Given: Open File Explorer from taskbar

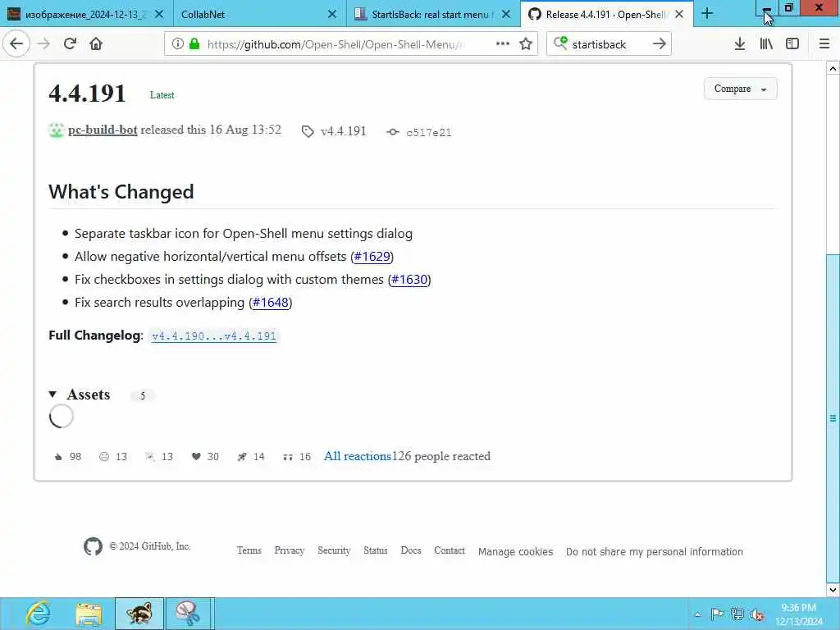Looking at the screenshot, I should pos(89,614).
